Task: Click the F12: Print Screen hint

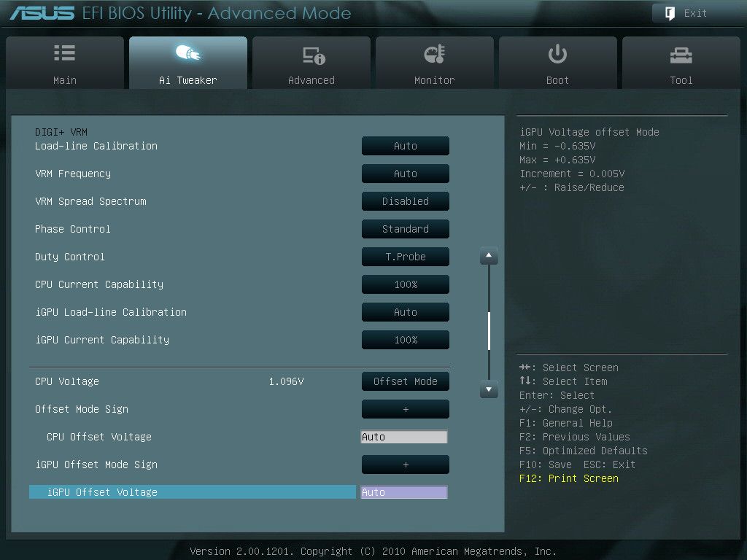Action: tap(569, 478)
